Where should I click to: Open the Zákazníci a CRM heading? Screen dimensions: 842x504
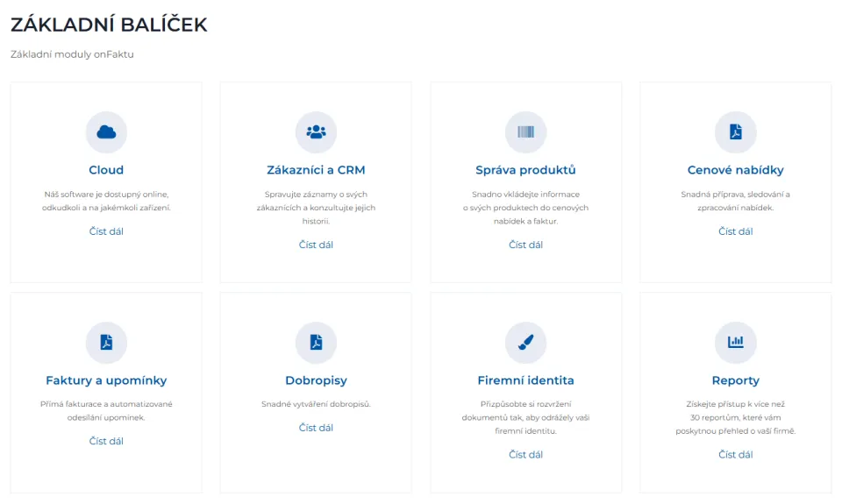tap(316, 170)
